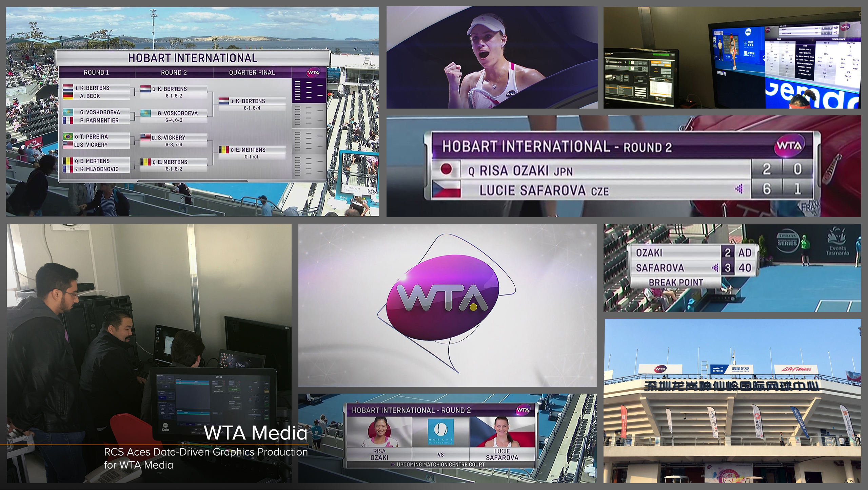The height and width of the screenshot is (490, 868).
Task: Click Ozaki's first set score 2 on the Round 2 scoreboard
Action: pos(766,169)
